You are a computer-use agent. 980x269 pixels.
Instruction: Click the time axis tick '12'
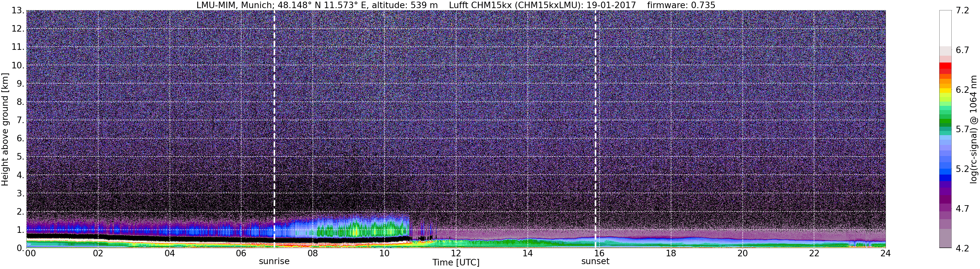tap(456, 253)
